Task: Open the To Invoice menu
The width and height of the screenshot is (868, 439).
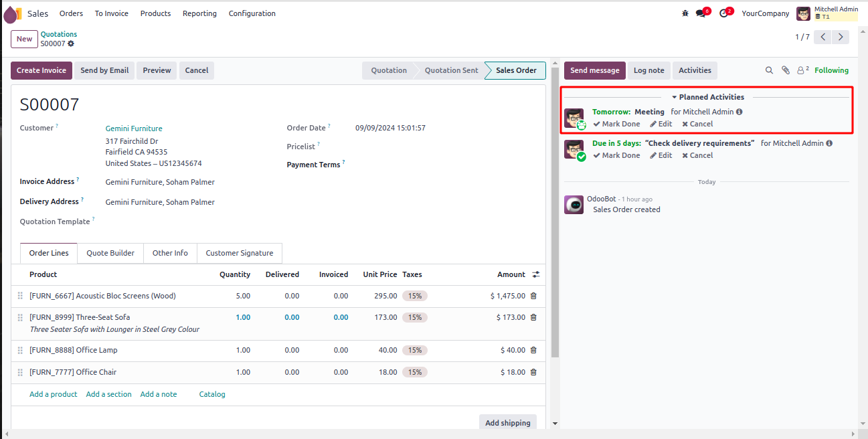Action: (x=111, y=13)
